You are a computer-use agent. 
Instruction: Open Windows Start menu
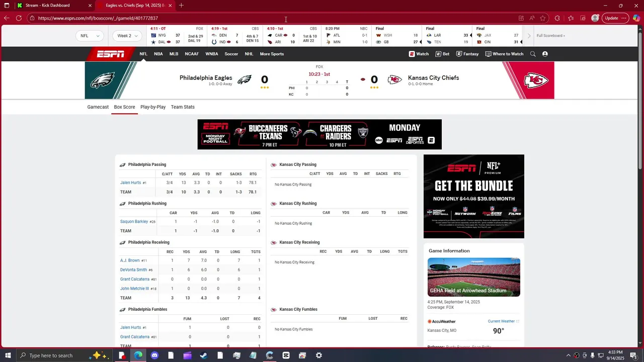(x=8, y=355)
